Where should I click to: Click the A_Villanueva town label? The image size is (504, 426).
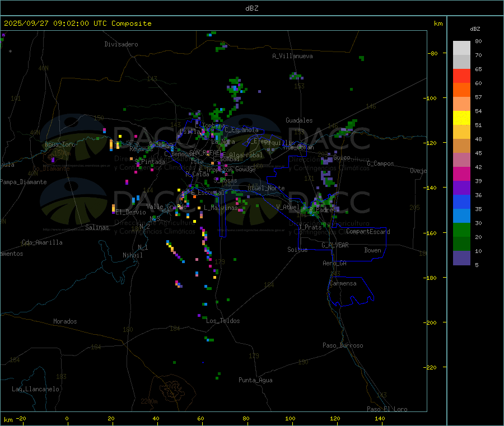click(x=292, y=56)
